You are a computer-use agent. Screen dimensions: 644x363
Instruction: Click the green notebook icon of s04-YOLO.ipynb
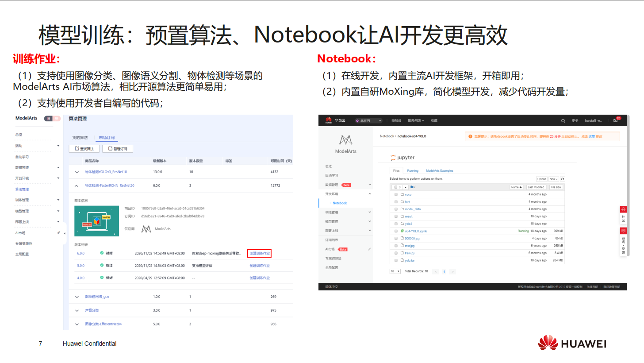click(402, 231)
